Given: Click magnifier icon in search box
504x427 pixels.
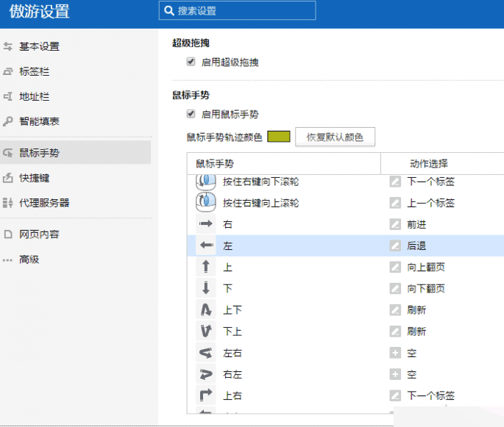Looking at the screenshot, I should click(170, 11).
